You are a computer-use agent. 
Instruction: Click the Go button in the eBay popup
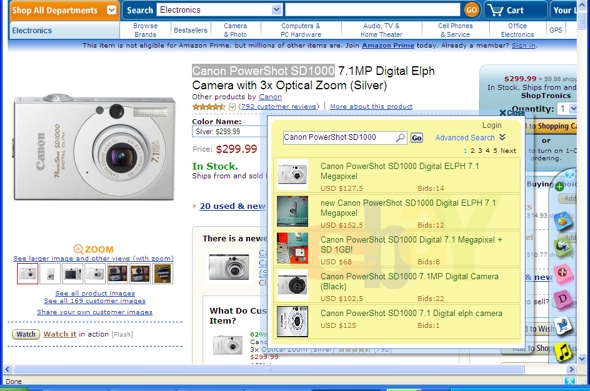pyautogui.click(x=417, y=138)
